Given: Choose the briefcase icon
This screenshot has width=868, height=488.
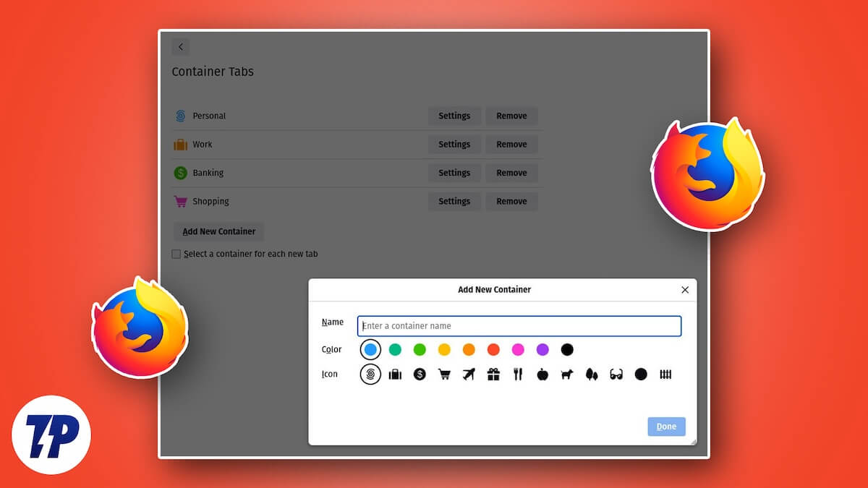Looking at the screenshot, I should tap(395, 374).
